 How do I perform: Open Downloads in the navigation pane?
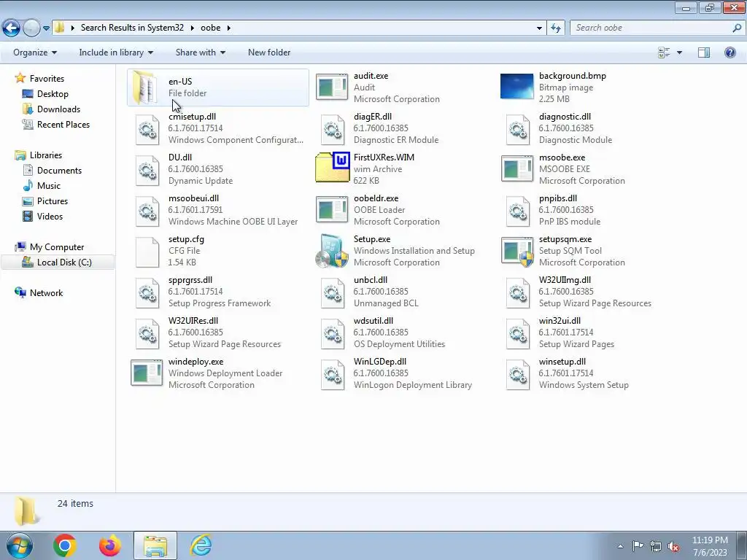point(58,109)
